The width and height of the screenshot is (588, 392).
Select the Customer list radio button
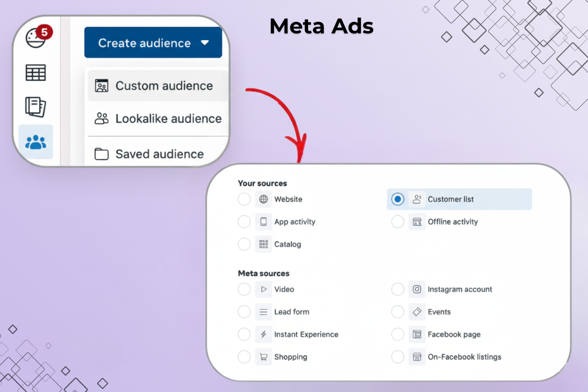point(398,199)
